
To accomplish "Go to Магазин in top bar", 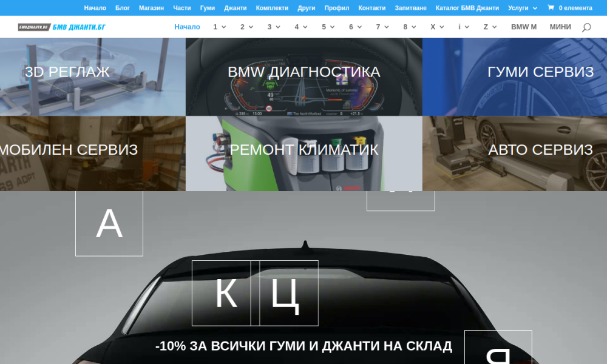I will 151,8.
